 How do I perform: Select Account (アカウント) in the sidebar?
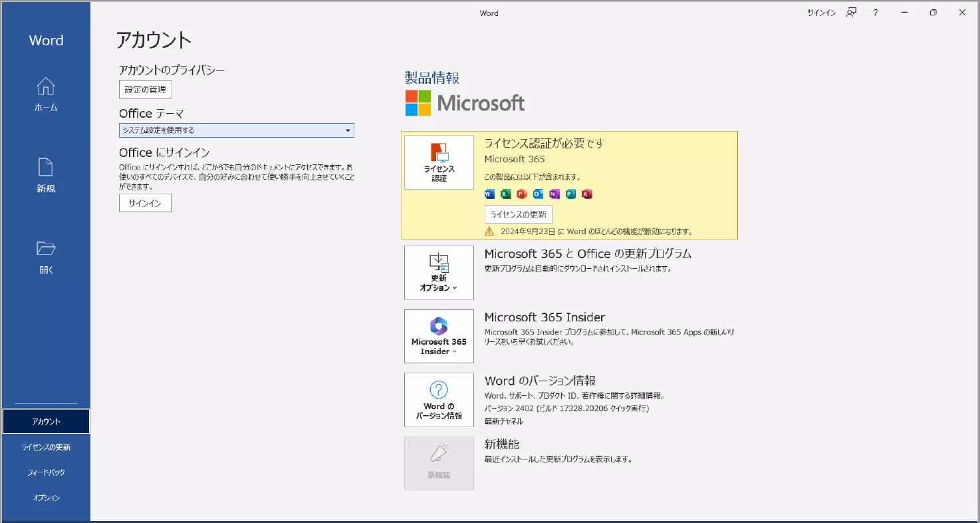(46, 421)
